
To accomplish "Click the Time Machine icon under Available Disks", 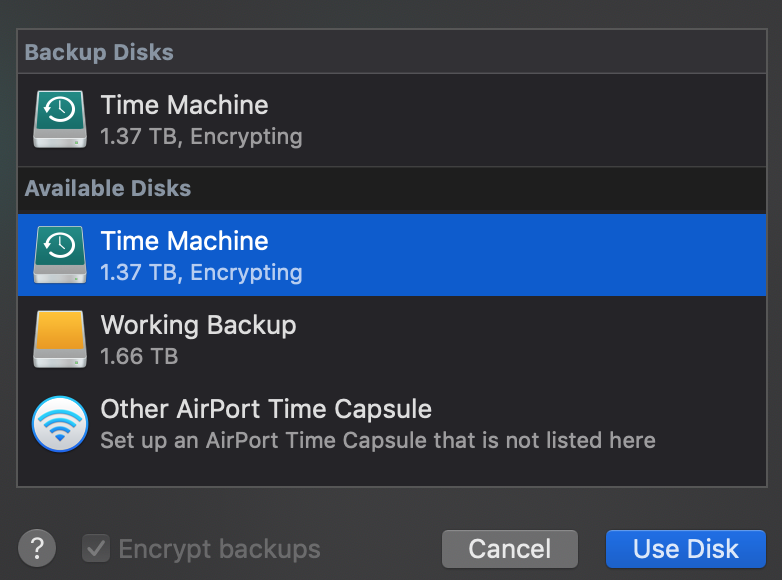I will click(61, 256).
